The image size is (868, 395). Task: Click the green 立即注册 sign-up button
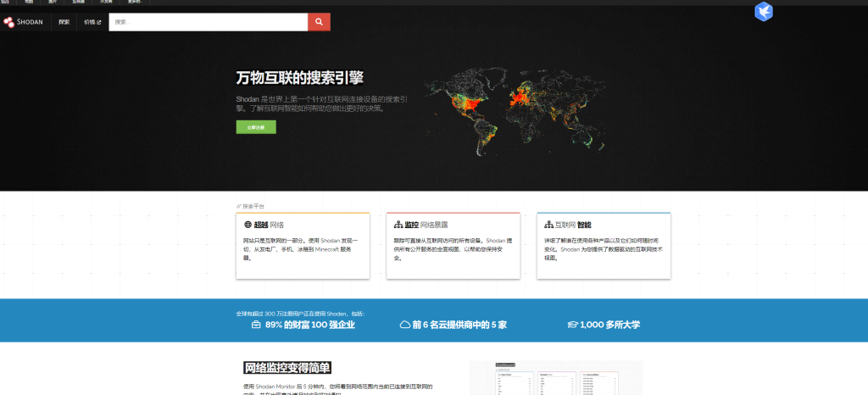pos(256,127)
